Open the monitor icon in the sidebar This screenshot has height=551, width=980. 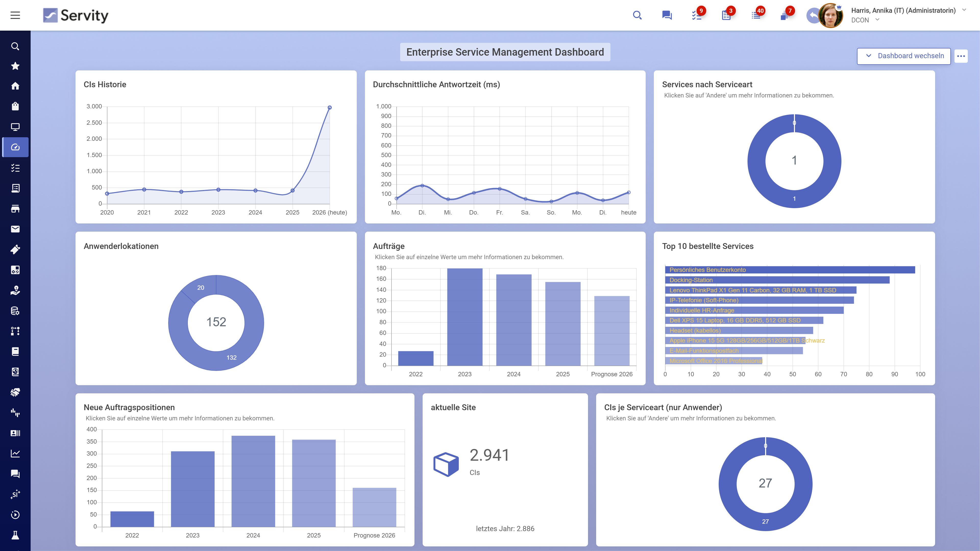[x=15, y=127]
